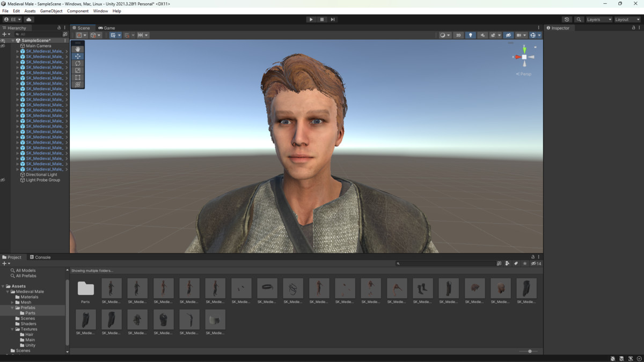Screen dimensions: 644x362
Task: Open the Undo History icon
Action: (567, 19)
